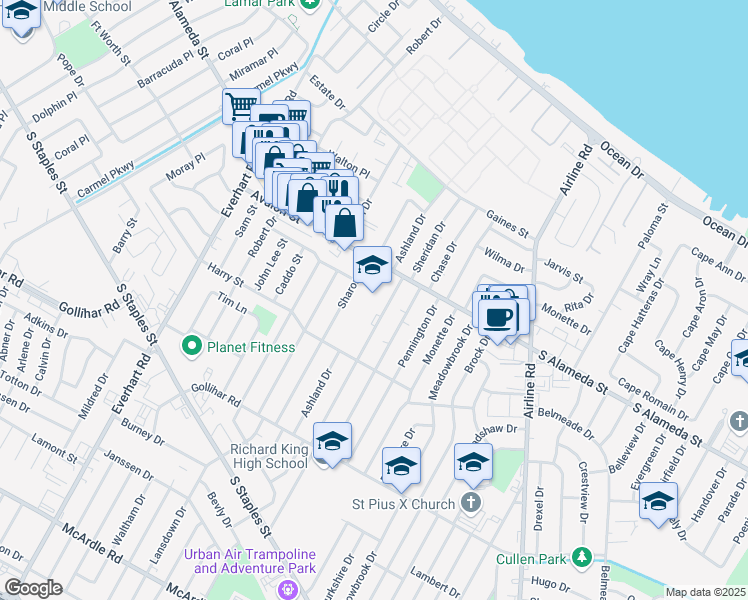Screen dimensions: 748x600
Task: Click the Google logo
Action: coord(33,588)
